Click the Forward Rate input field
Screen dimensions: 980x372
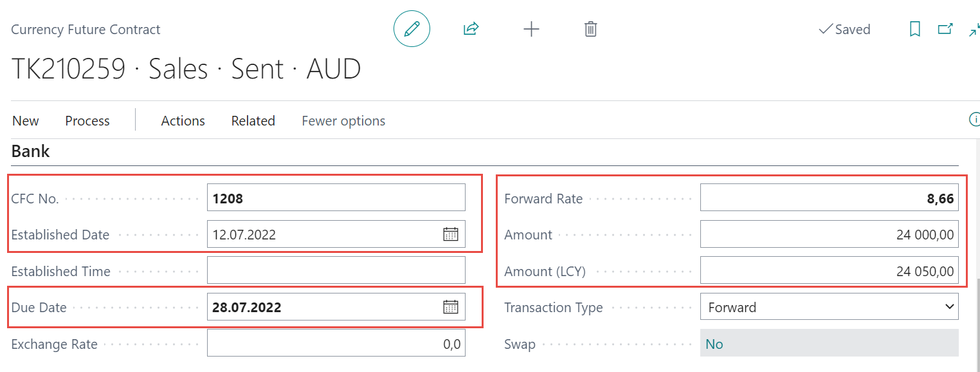pyautogui.click(x=828, y=198)
